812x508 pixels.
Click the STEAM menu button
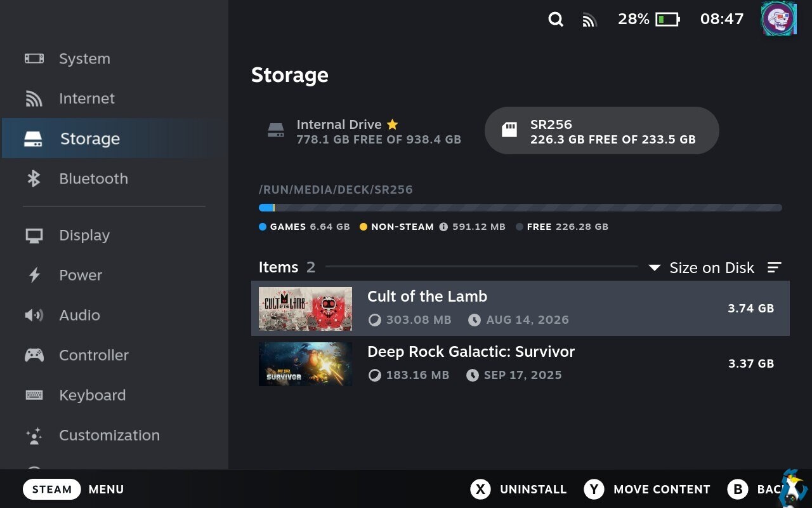(x=52, y=489)
